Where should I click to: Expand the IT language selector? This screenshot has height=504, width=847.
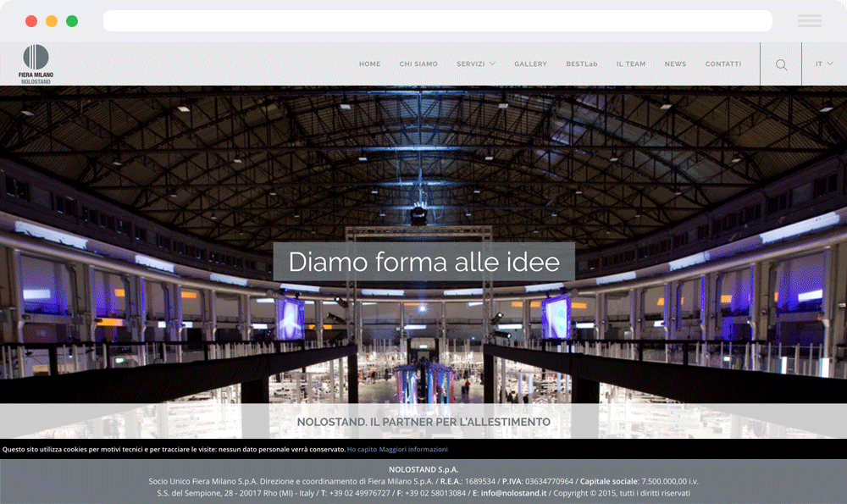pos(823,64)
